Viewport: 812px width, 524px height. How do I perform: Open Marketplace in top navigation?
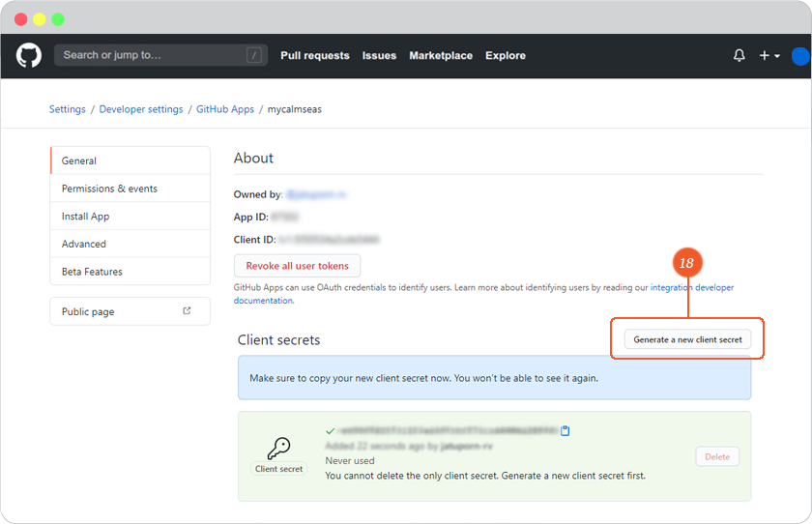tap(441, 55)
